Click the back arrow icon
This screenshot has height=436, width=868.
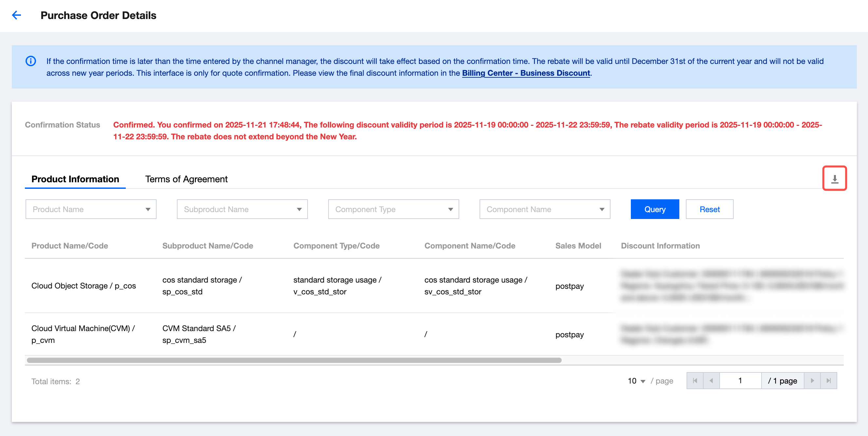[x=16, y=15]
